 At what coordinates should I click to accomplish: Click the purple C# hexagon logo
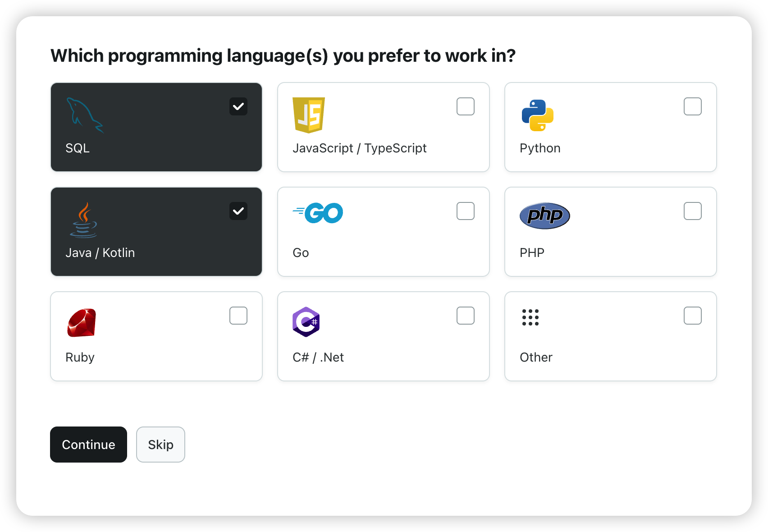pos(306,322)
